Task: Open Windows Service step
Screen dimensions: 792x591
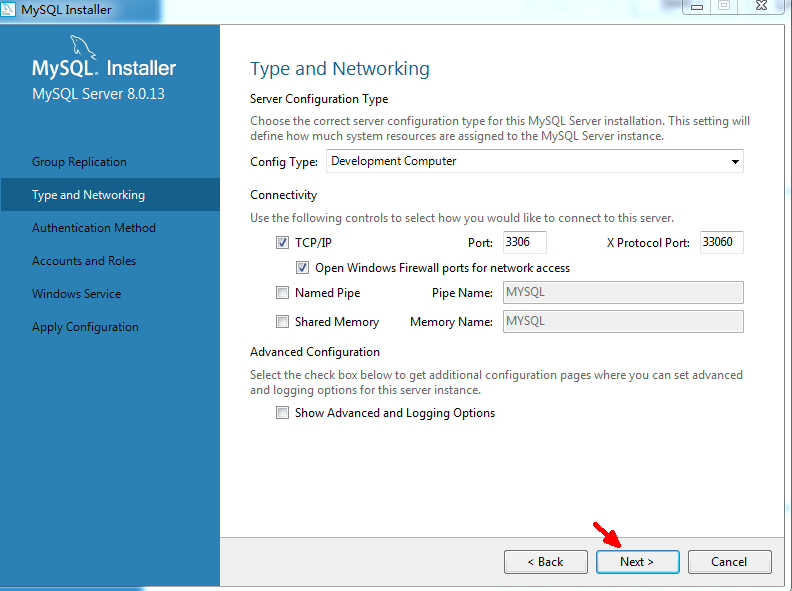Action: 76,294
